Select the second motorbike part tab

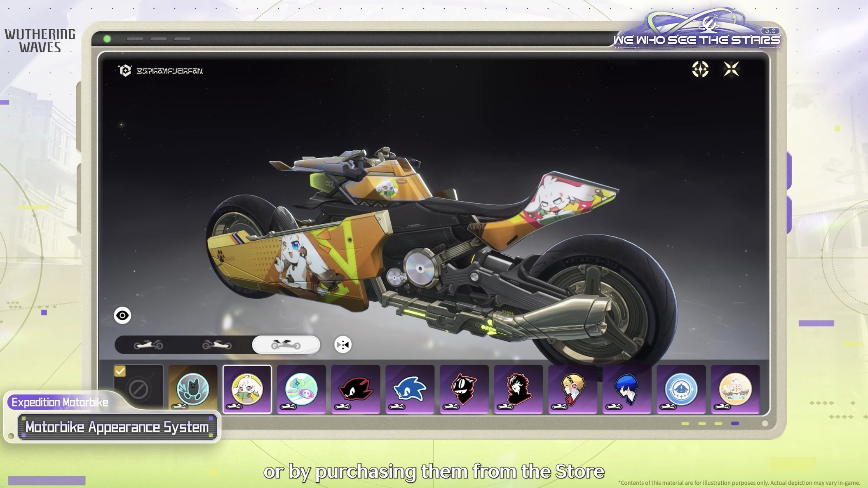point(217,345)
